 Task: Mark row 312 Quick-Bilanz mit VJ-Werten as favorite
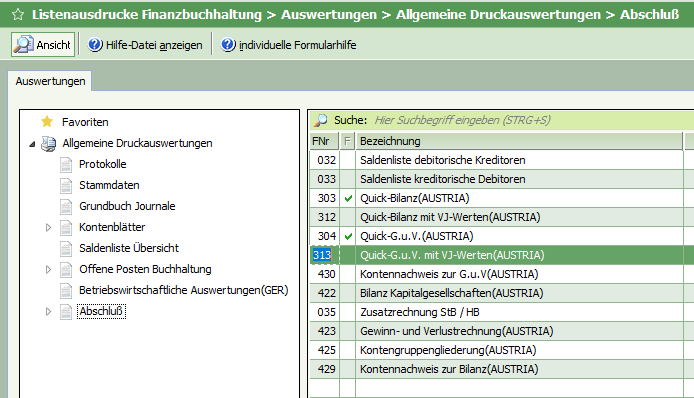[x=348, y=217]
